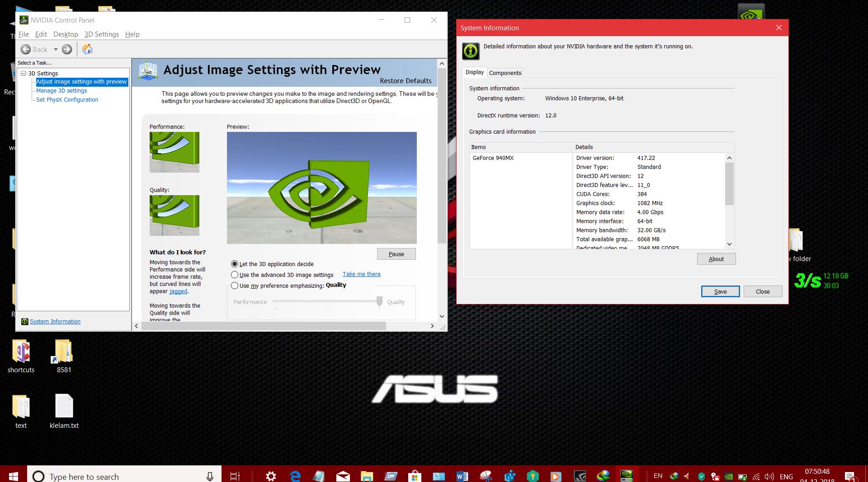Click the green information icon in System Information

(471, 51)
